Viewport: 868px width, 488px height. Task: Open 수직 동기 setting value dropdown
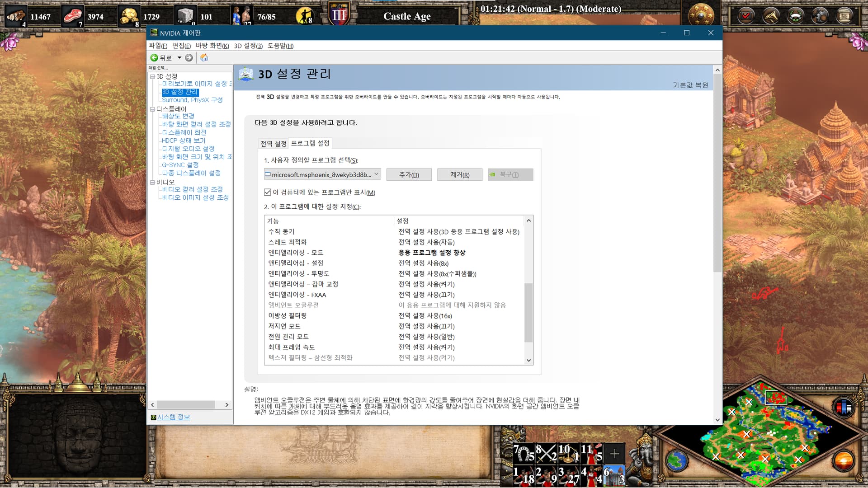459,231
